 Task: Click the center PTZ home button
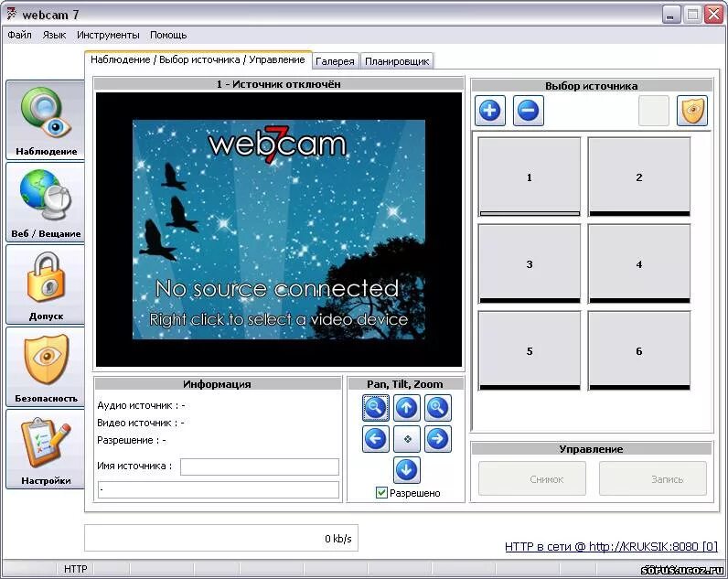click(407, 439)
